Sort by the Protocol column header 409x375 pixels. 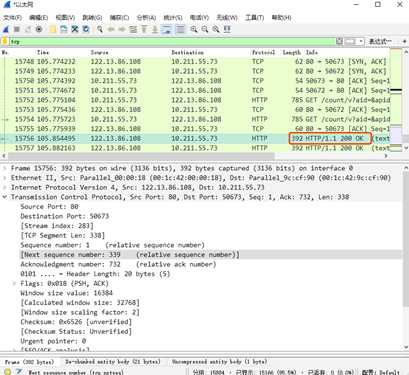click(263, 52)
